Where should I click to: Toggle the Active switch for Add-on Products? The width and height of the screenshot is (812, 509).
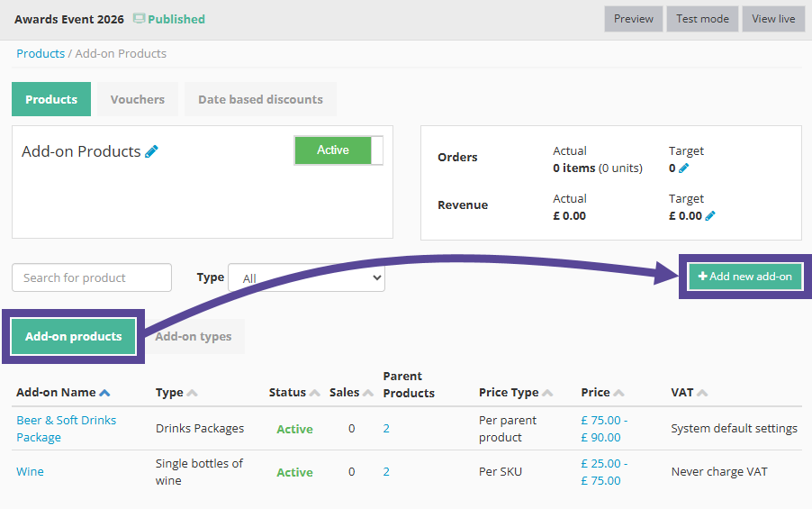338,150
